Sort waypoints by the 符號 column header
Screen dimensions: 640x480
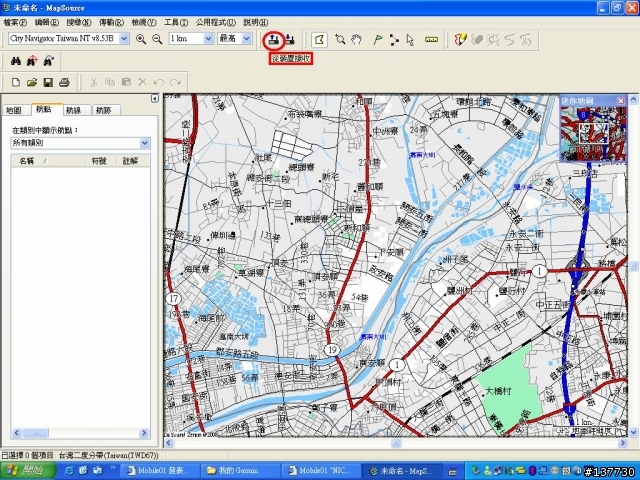pos(100,161)
